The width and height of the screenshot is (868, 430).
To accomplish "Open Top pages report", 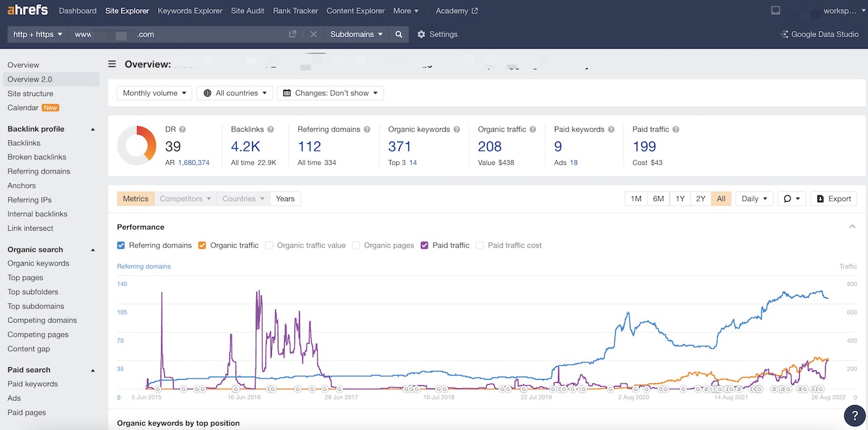I will coord(25,277).
